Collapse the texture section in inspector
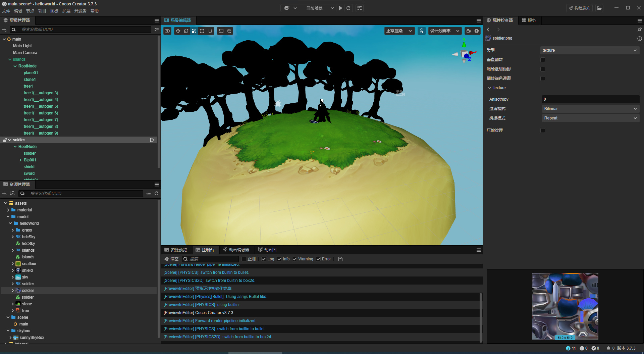 pyautogui.click(x=489, y=88)
